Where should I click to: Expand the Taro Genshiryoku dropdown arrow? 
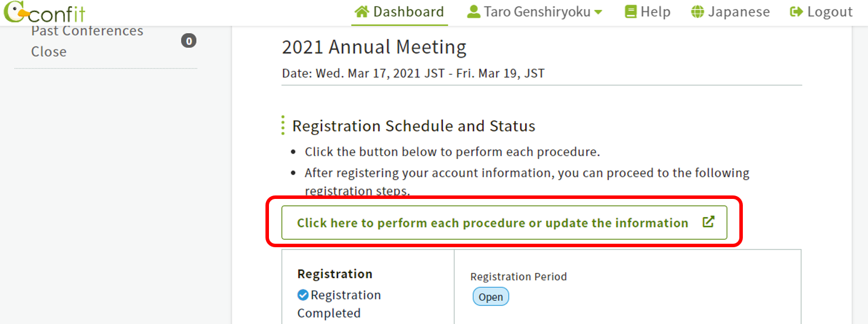tap(598, 12)
